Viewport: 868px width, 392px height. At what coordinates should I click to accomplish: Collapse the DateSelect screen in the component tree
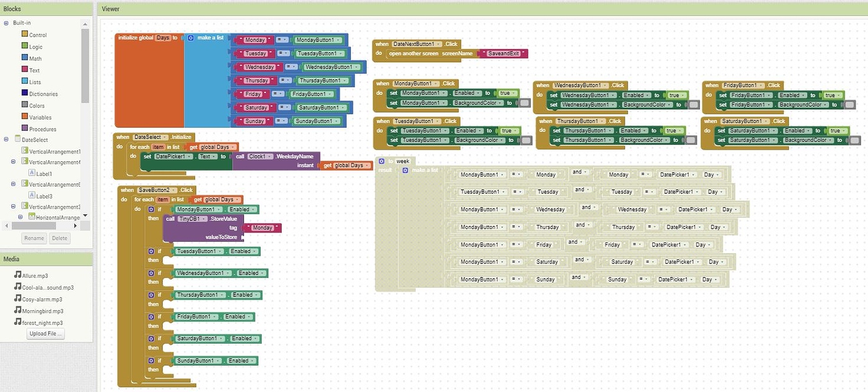point(6,140)
